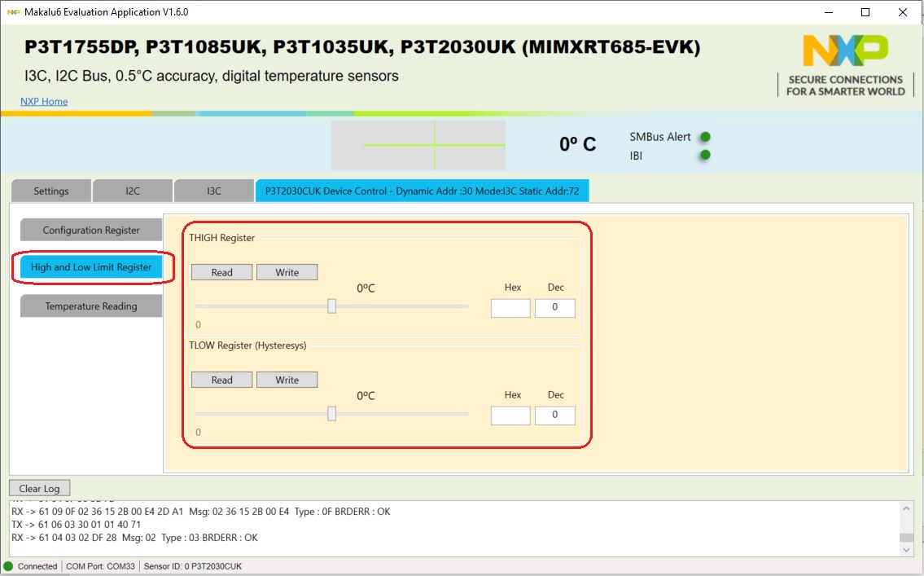
Task: Click the IBI green status indicator
Action: [x=706, y=155]
